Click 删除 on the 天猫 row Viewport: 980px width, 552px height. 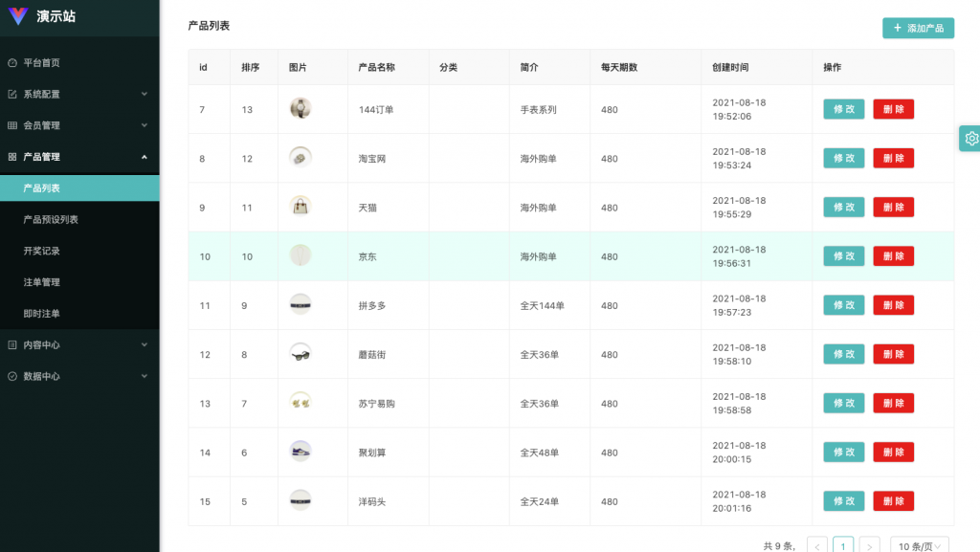(893, 207)
